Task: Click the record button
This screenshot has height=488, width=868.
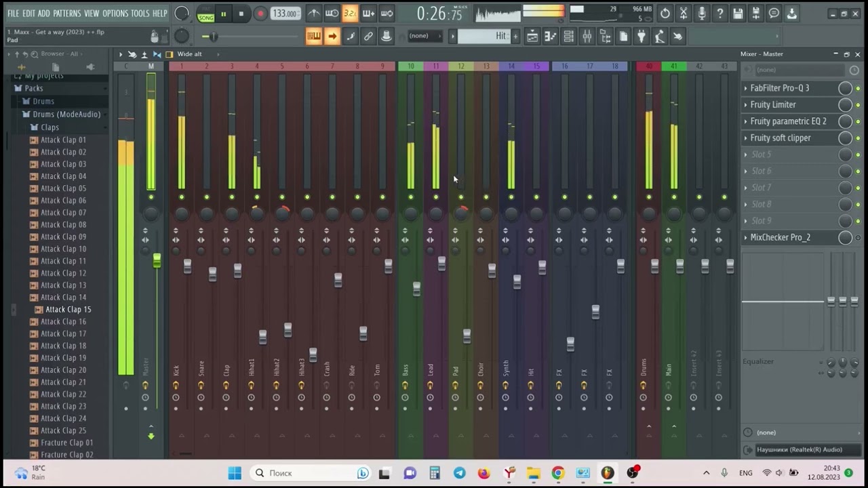Action: pyautogui.click(x=260, y=14)
